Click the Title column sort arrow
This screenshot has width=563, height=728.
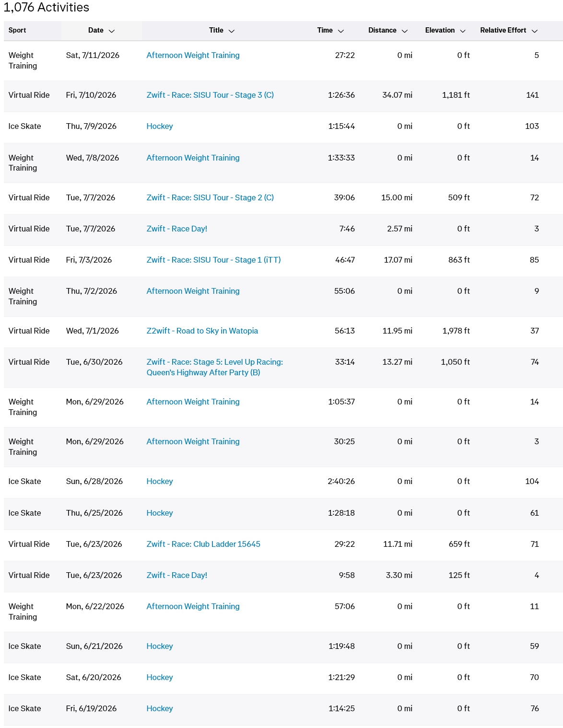[x=232, y=31]
